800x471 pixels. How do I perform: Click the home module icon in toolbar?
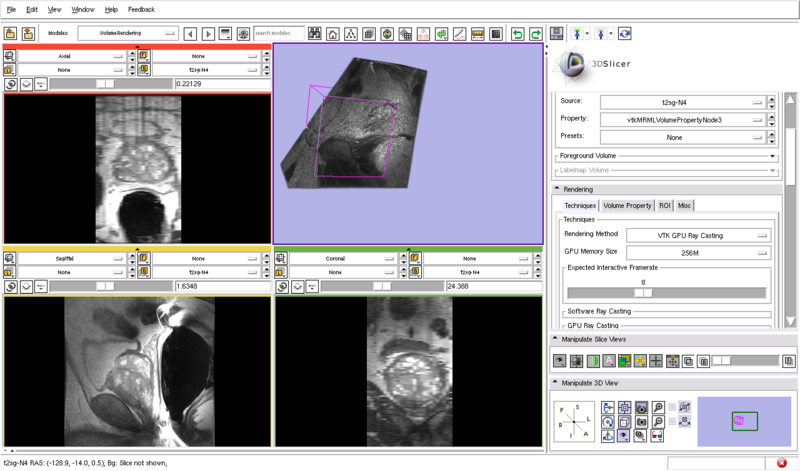tap(332, 34)
